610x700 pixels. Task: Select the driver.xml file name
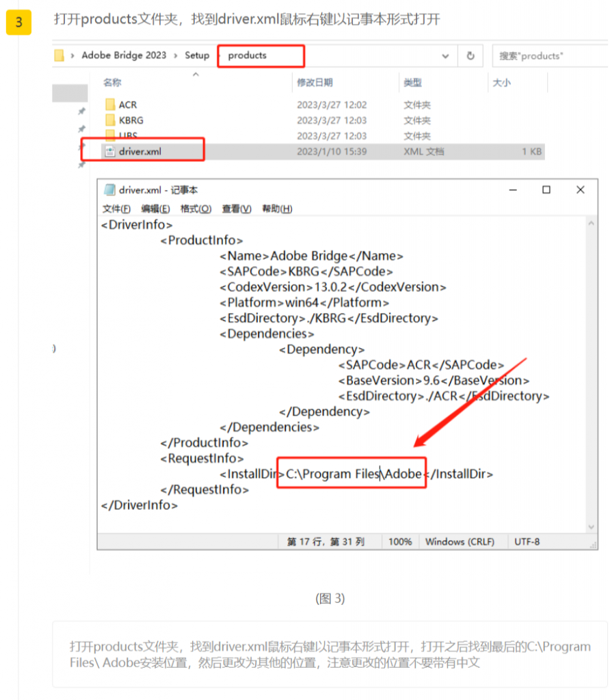pos(140,151)
